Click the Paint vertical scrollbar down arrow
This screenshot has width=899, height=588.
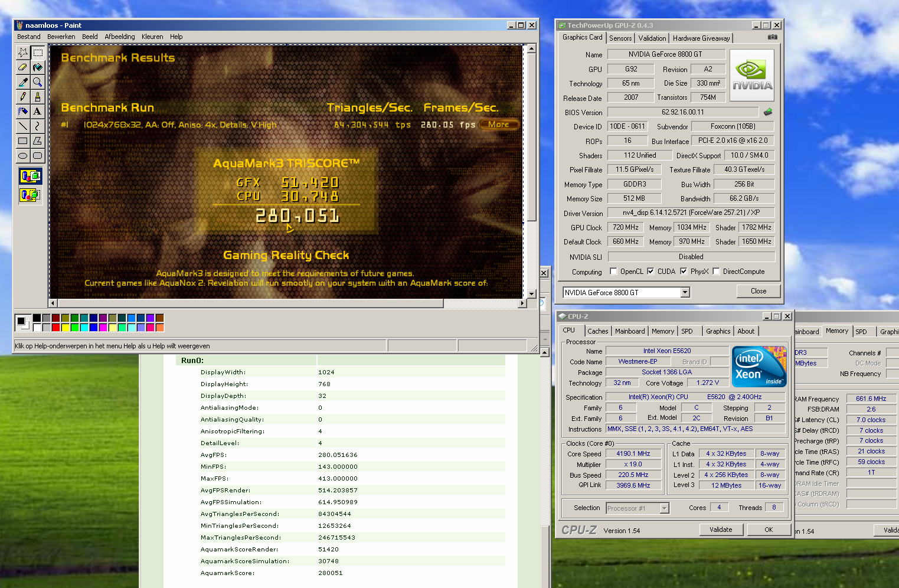click(531, 293)
